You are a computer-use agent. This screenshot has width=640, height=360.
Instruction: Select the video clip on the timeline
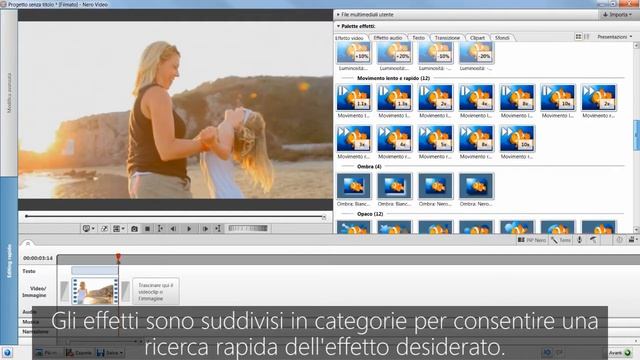(x=95, y=291)
